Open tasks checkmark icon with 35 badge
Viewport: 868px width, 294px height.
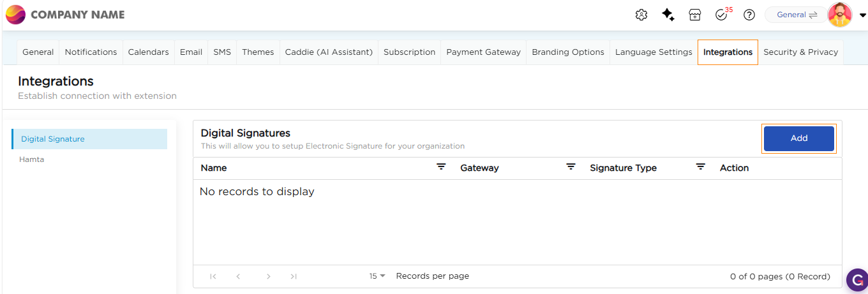pos(722,15)
